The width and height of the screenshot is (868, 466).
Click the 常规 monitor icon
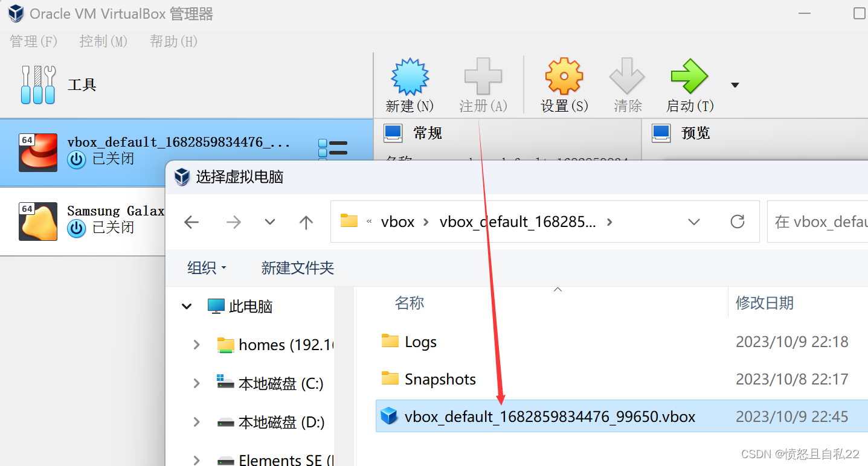[x=393, y=133]
